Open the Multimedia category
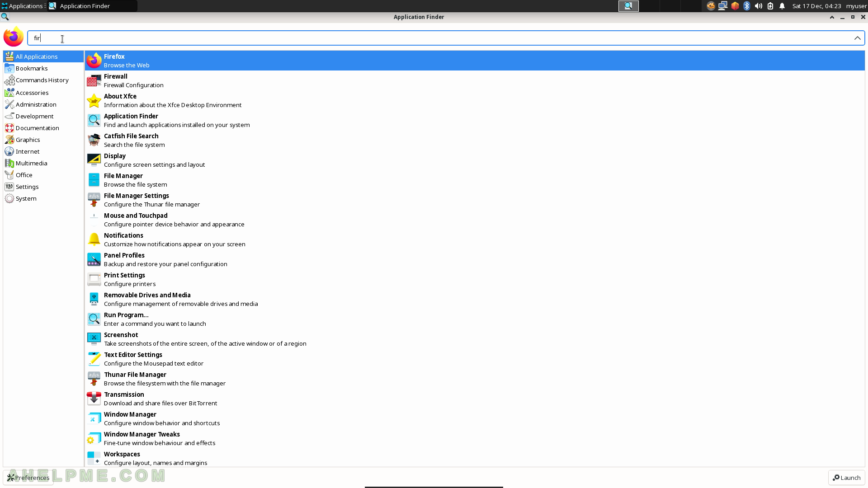The width and height of the screenshot is (868, 488). 43,163
